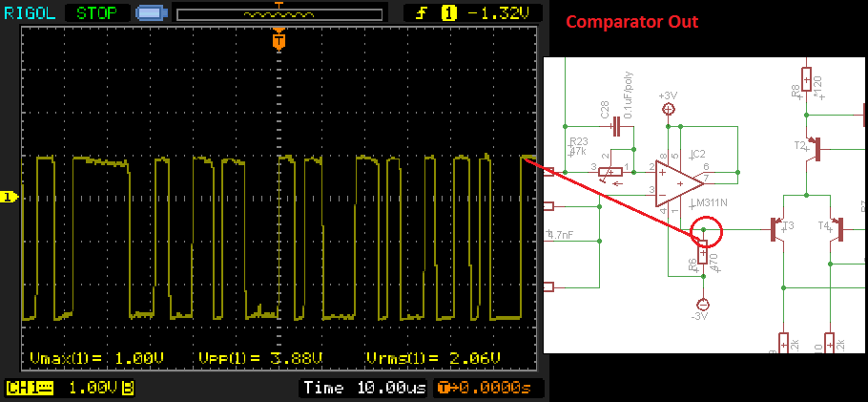Click the orange T trigger position marker

(279, 40)
